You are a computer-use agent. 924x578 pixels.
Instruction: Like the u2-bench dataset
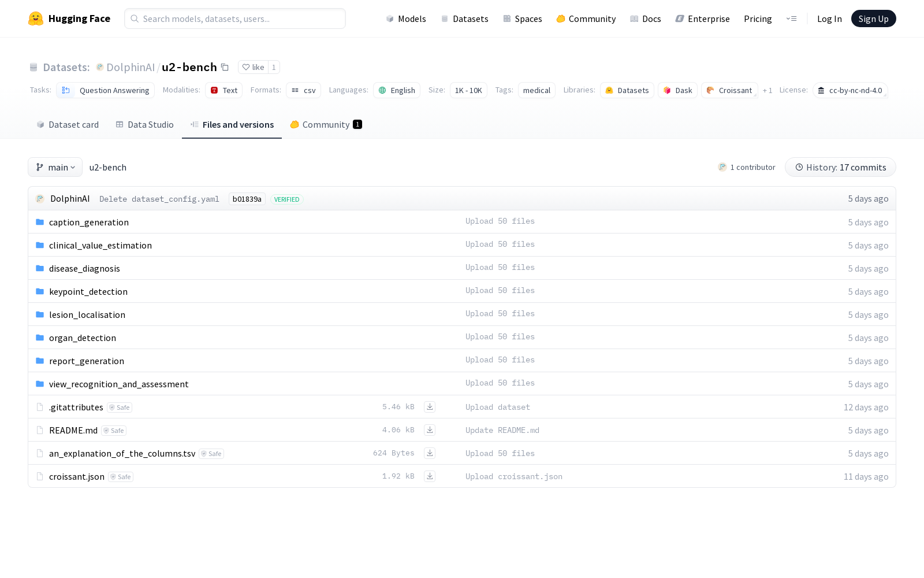pyautogui.click(x=253, y=68)
